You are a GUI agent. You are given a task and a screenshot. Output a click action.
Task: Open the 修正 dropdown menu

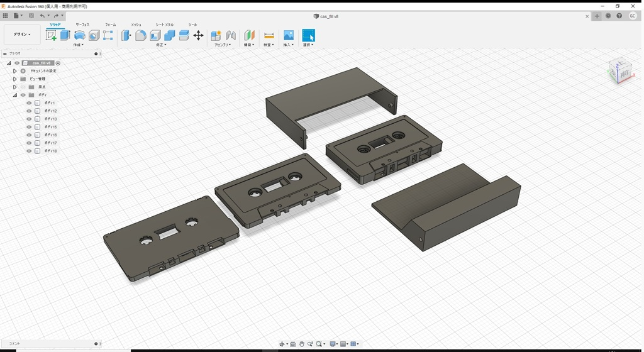pyautogui.click(x=161, y=45)
